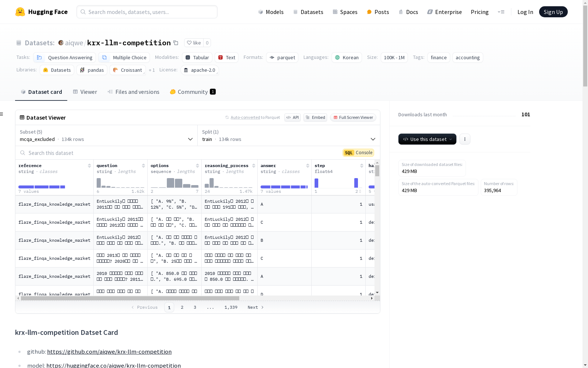The height and width of the screenshot is (368, 588).
Task: Click the like heart button
Action: (194, 43)
